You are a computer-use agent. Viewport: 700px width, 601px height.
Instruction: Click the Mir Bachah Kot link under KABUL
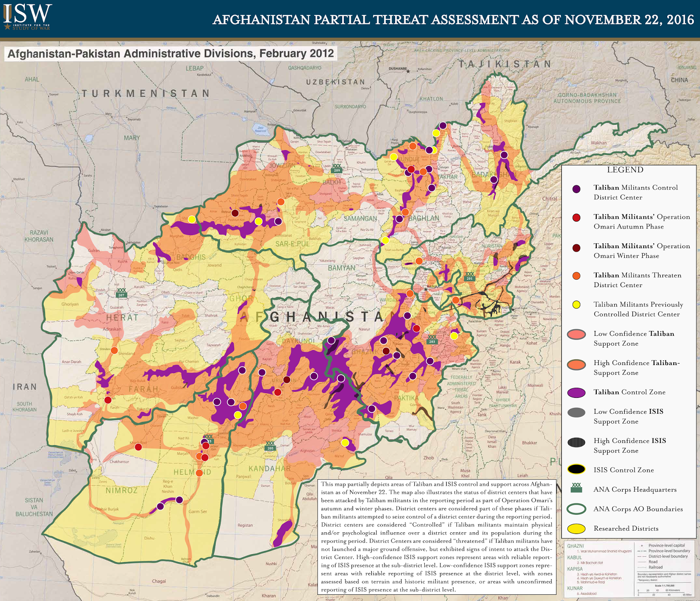click(589, 563)
